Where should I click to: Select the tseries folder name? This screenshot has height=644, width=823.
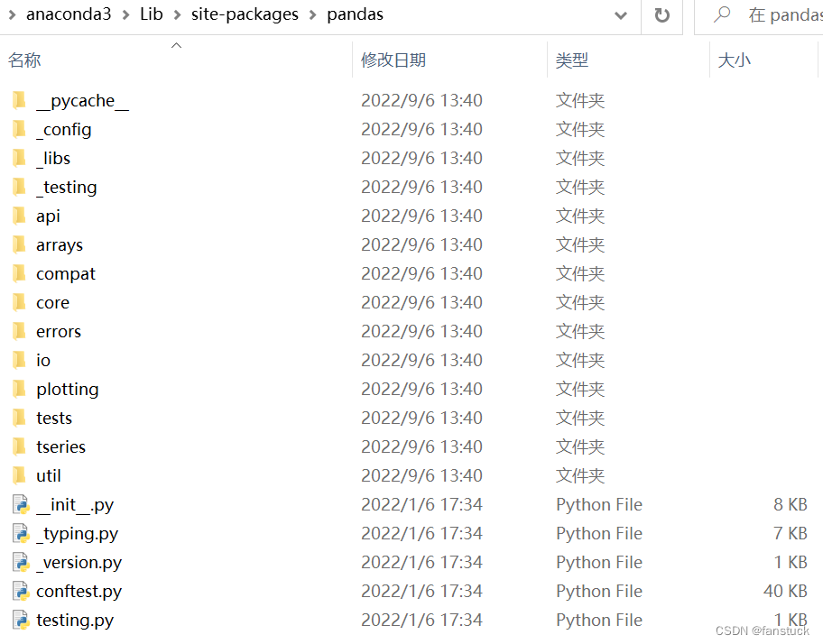pos(60,446)
